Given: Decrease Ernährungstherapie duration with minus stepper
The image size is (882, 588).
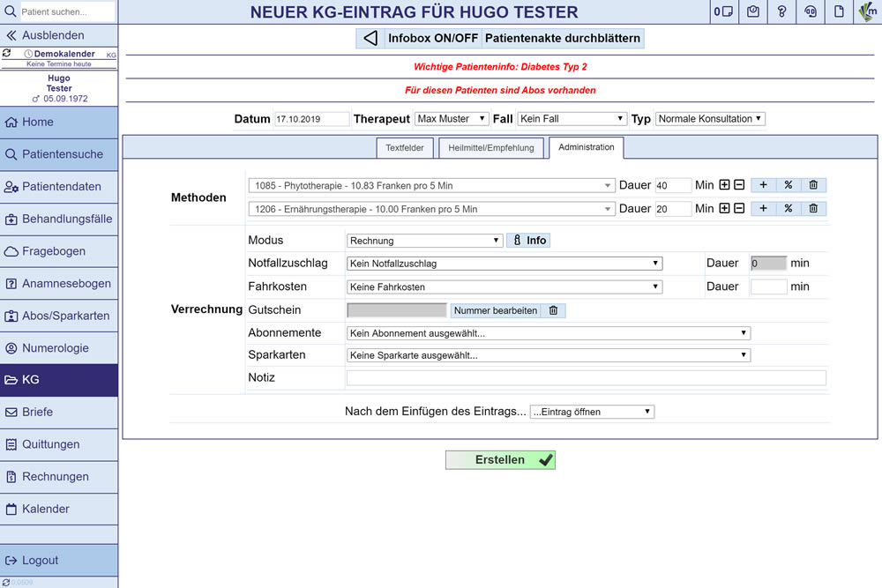Looking at the screenshot, I should pyautogui.click(x=739, y=209).
